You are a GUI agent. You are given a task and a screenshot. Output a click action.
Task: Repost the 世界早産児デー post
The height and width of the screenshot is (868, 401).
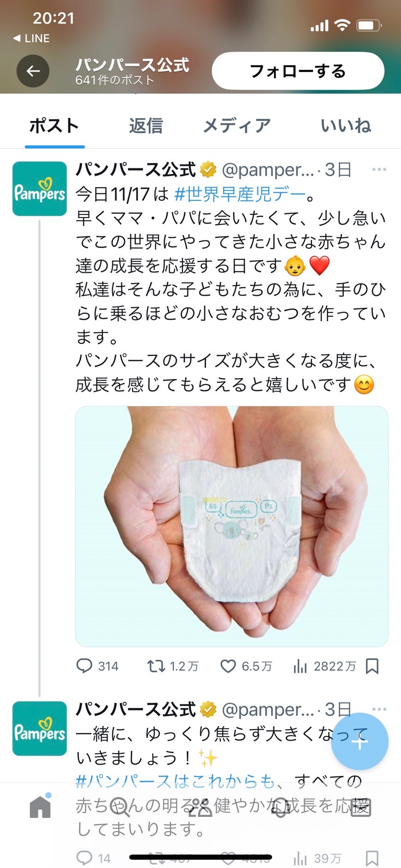[172, 666]
